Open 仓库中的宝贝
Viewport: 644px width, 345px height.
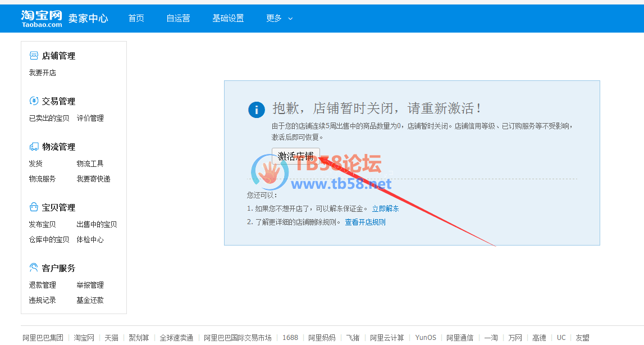49,240
